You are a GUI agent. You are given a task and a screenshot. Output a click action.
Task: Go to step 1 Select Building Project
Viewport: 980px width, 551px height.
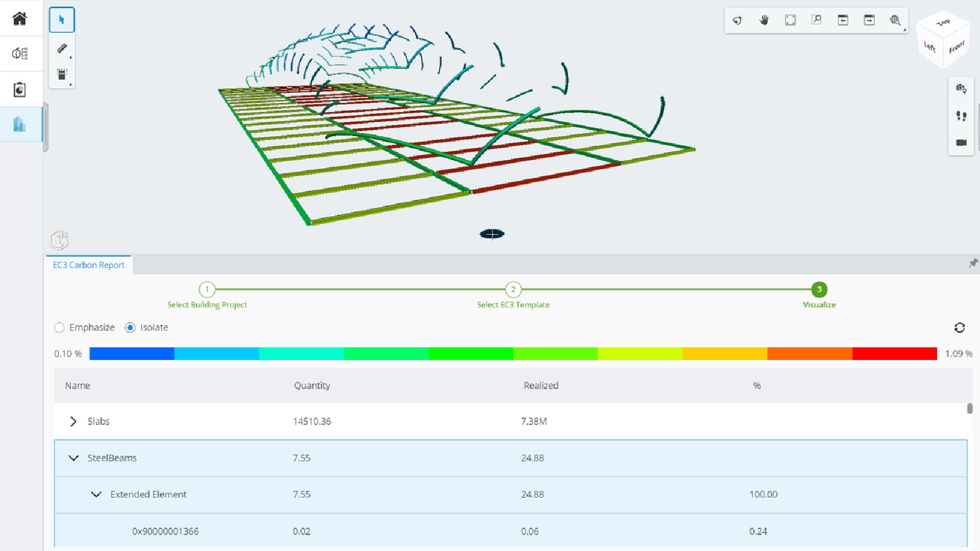[207, 290]
